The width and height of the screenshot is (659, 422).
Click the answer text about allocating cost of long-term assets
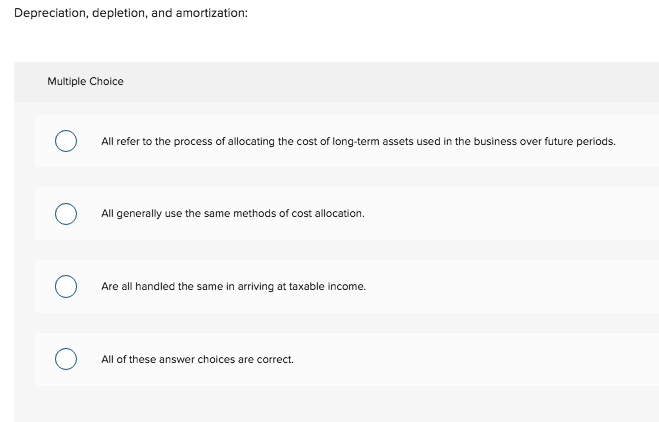tap(358, 141)
